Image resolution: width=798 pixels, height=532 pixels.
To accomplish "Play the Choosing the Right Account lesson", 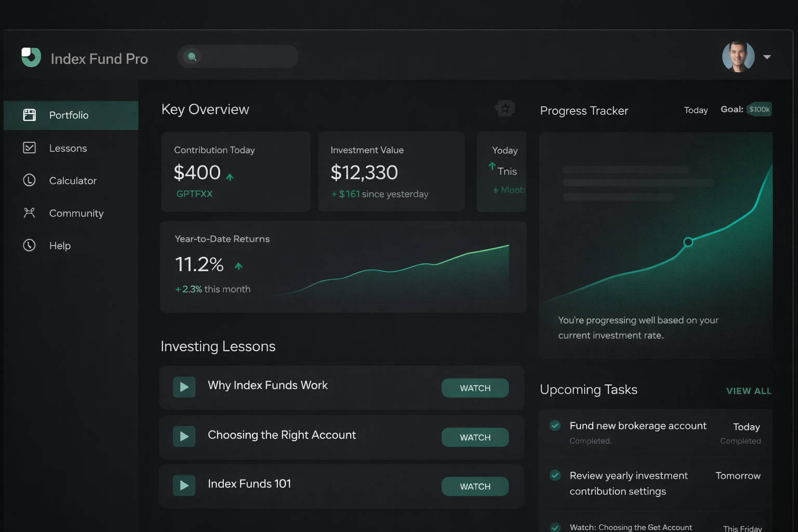I will click(x=184, y=436).
